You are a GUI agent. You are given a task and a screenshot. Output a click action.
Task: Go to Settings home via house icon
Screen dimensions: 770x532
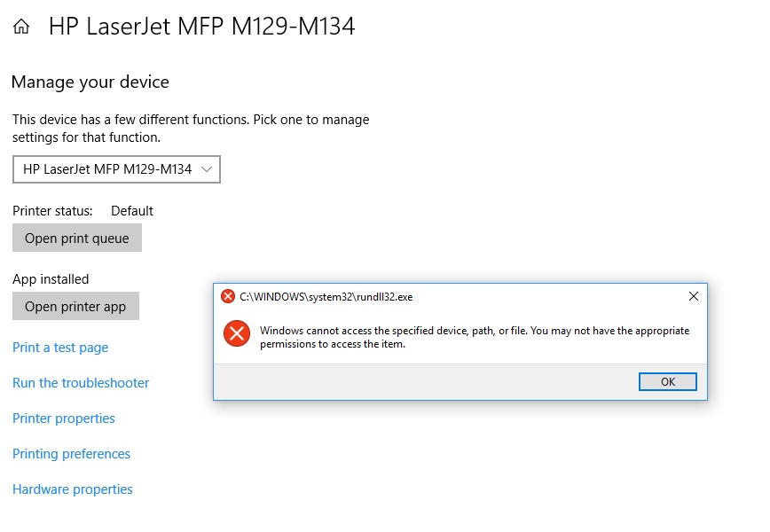(21, 27)
